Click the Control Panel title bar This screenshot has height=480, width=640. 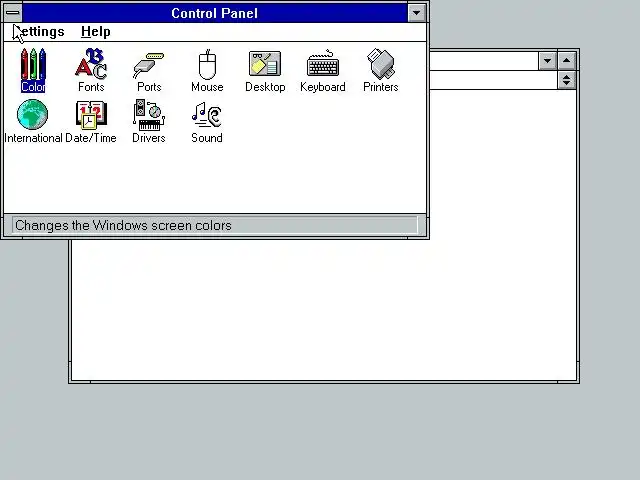point(215,13)
